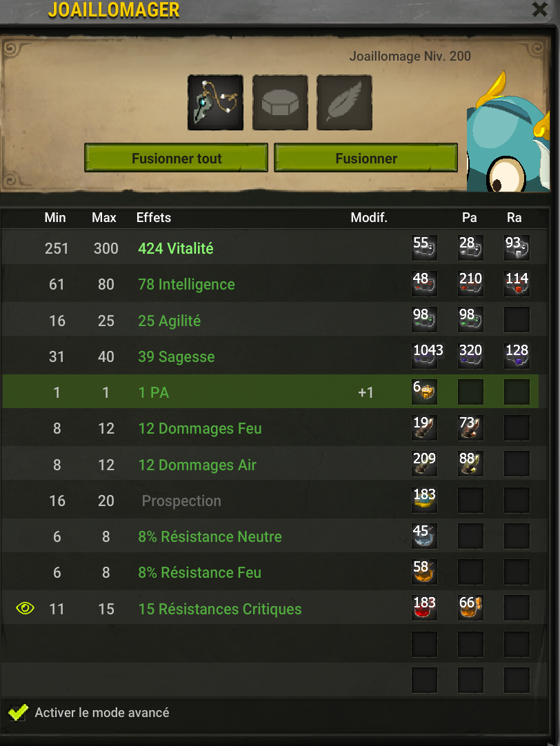The image size is (560, 746).
Task: Select the Vitalité rune with 55 count
Action: coord(424,248)
